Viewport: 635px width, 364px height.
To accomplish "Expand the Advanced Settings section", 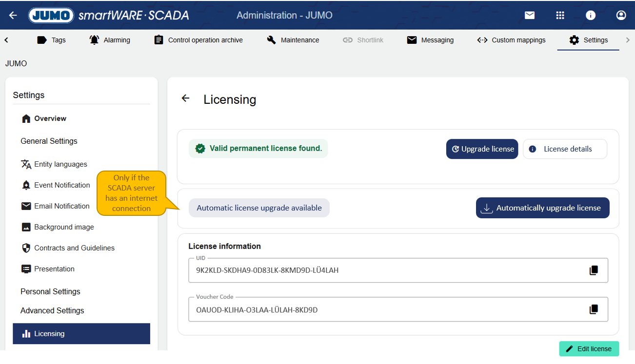I will [52, 310].
